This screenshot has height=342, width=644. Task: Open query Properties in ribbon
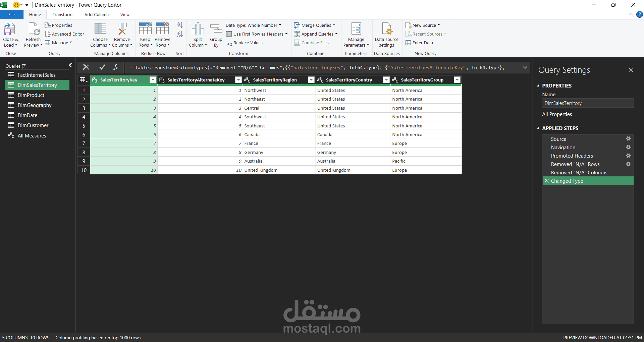pos(58,25)
